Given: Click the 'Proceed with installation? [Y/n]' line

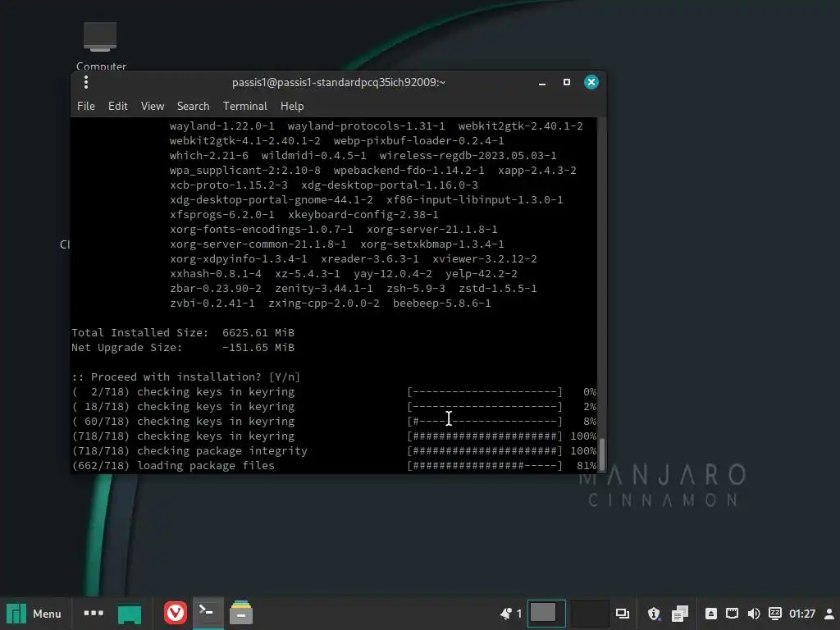Looking at the screenshot, I should pyautogui.click(x=186, y=377).
